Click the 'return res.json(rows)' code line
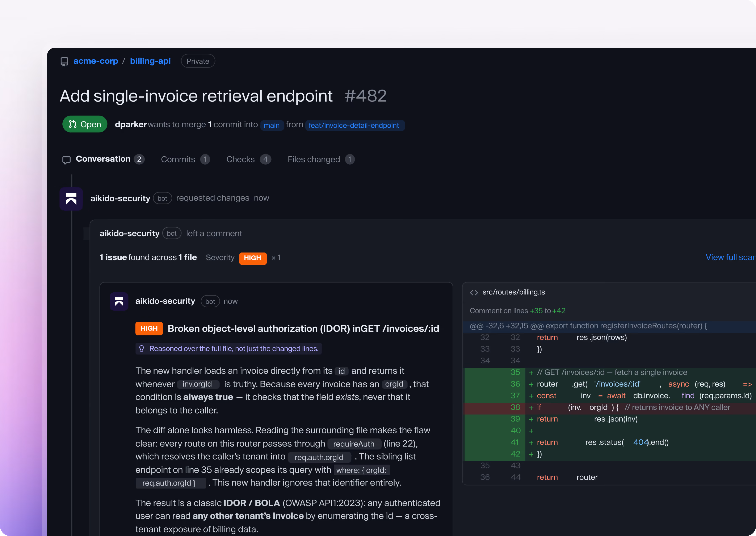The height and width of the screenshot is (536, 756). point(582,337)
